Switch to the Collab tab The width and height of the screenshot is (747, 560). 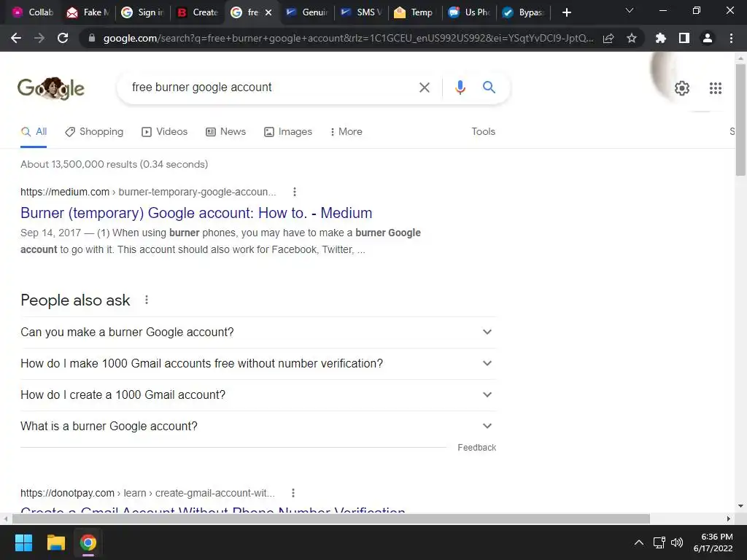tap(32, 12)
